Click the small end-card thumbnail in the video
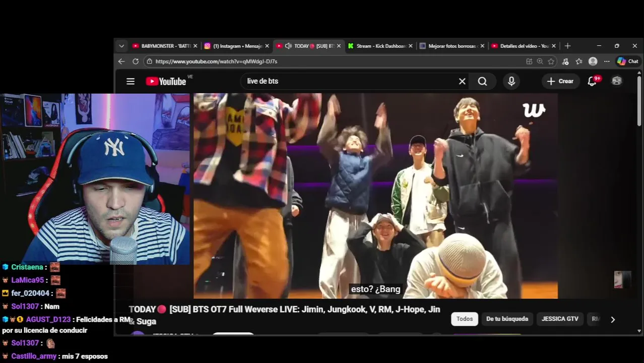 (623, 279)
